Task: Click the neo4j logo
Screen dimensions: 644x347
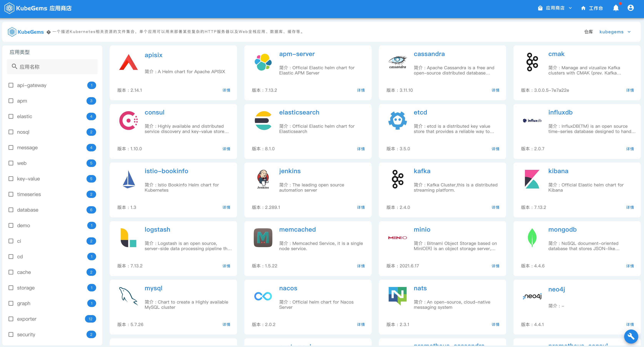Action: tap(532, 296)
